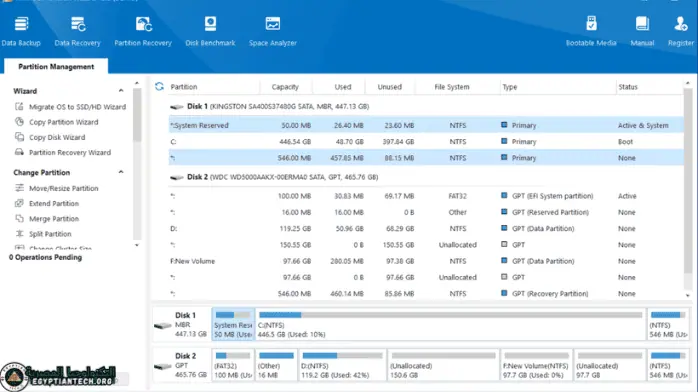Click the Extend Partition icon
This screenshot has height=392, width=698.
19,203
